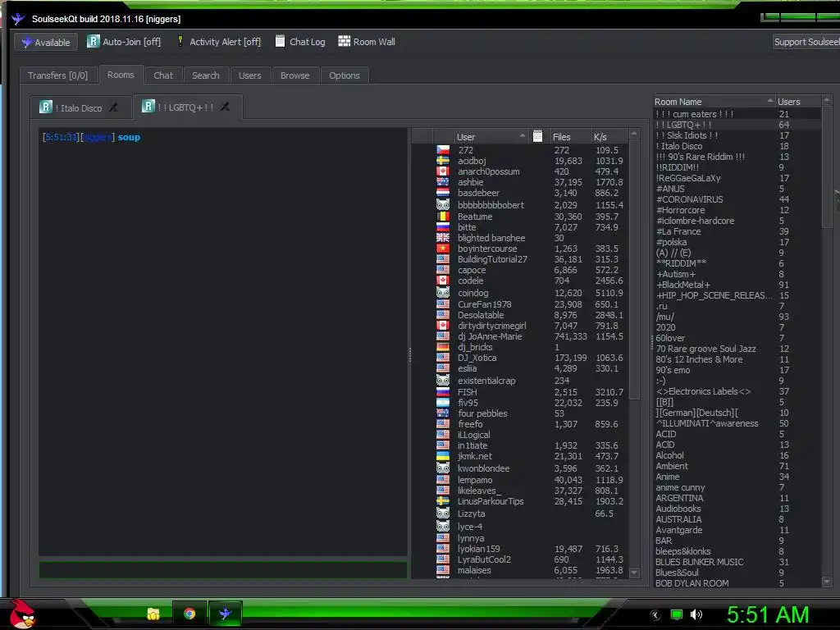840x630 pixels.
Task: Select the Italo Disco room tab
Action: tap(80, 108)
